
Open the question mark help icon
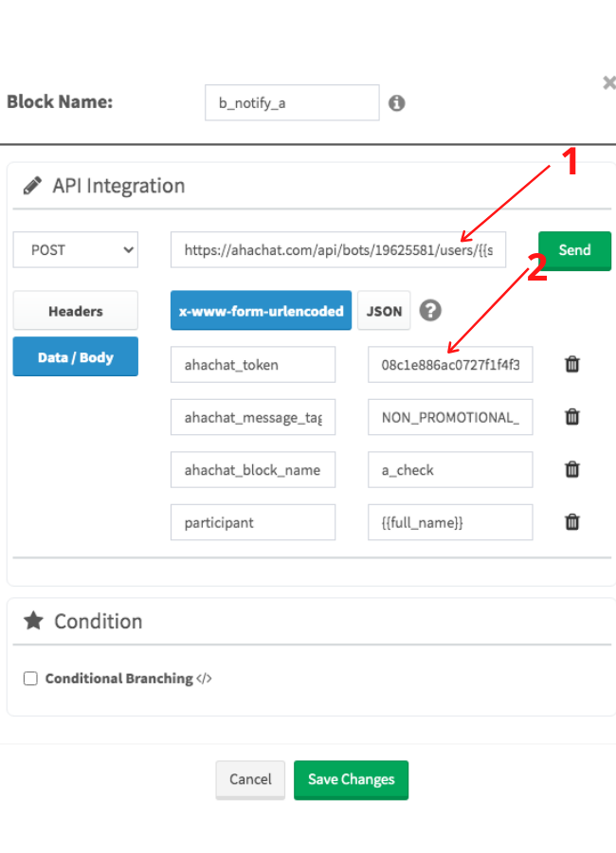(430, 311)
